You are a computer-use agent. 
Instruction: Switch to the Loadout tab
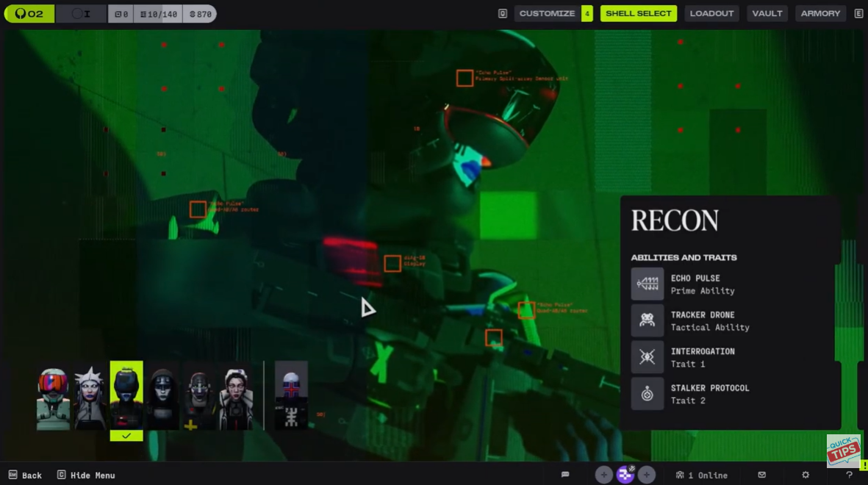coord(711,13)
